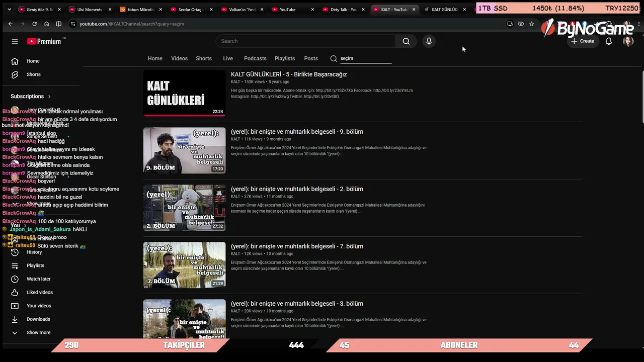Switch to the Ulvi Moments browser tab
This screenshot has height=362, width=644.
click(x=90, y=10)
